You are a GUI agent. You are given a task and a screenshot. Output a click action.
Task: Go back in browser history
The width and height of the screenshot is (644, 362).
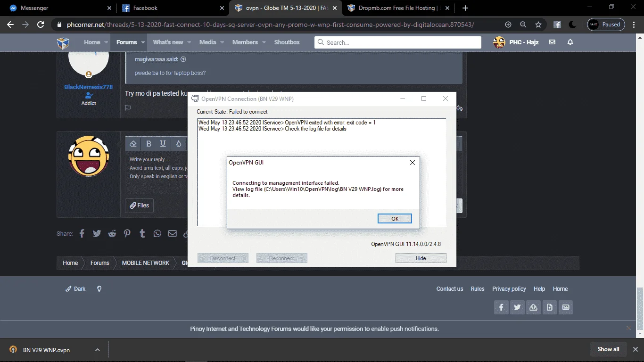10,25
